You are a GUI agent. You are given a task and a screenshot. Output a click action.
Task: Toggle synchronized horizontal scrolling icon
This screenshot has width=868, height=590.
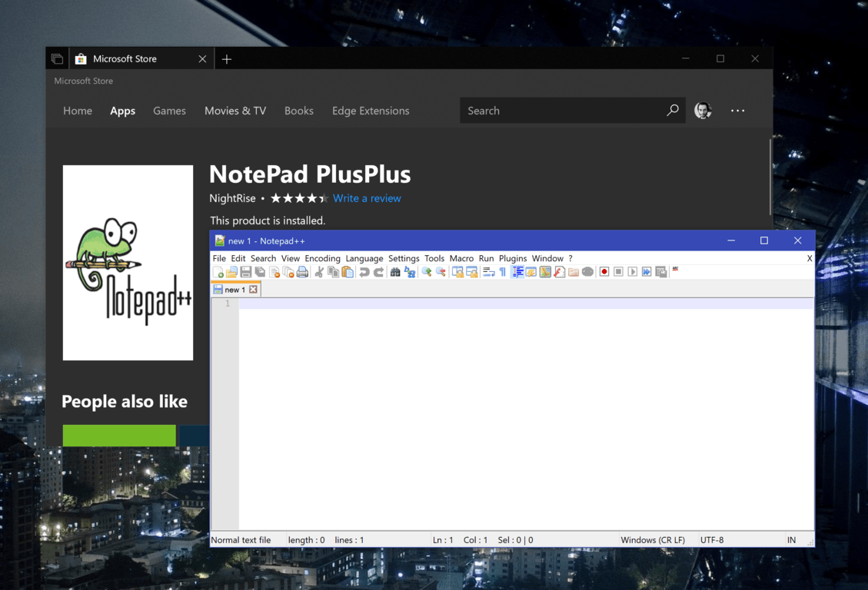click(471, 271)
